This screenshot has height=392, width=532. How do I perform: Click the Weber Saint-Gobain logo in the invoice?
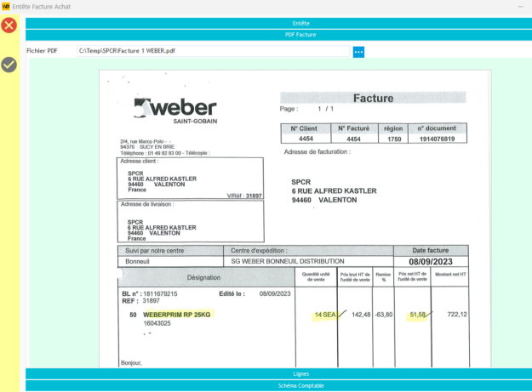(x=175, y=111)
